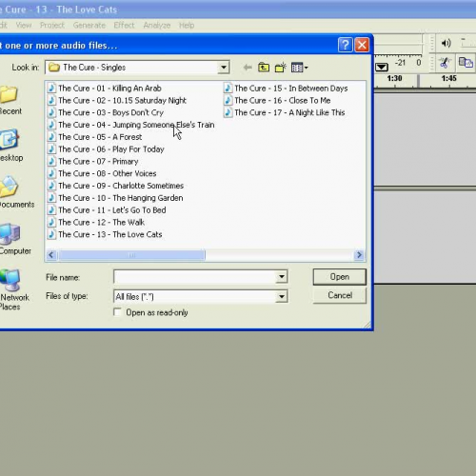Open the Analyze menu in Audacity
Screen dimensions: 476x476
click(x=157, y=25)
